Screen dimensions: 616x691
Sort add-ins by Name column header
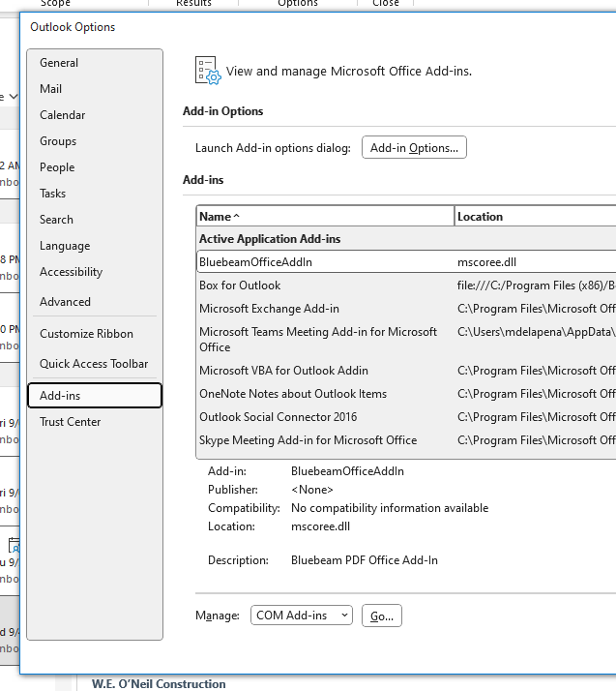click(x=325, y=217)
